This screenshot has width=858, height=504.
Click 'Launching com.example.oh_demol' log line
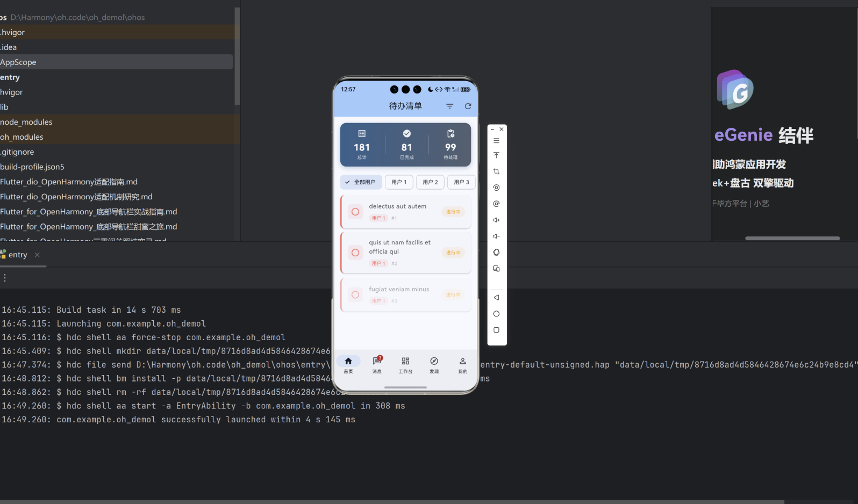click(104, 323)
